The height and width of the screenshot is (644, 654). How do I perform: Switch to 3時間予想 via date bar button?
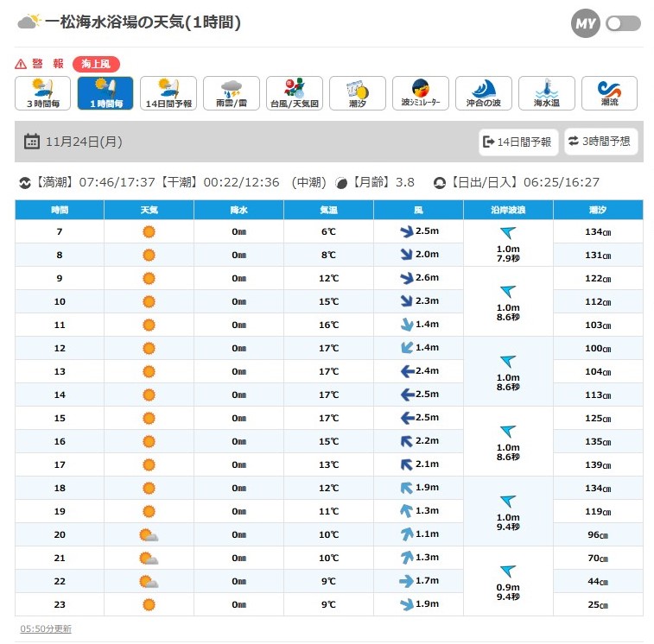(x=600, y=142)
